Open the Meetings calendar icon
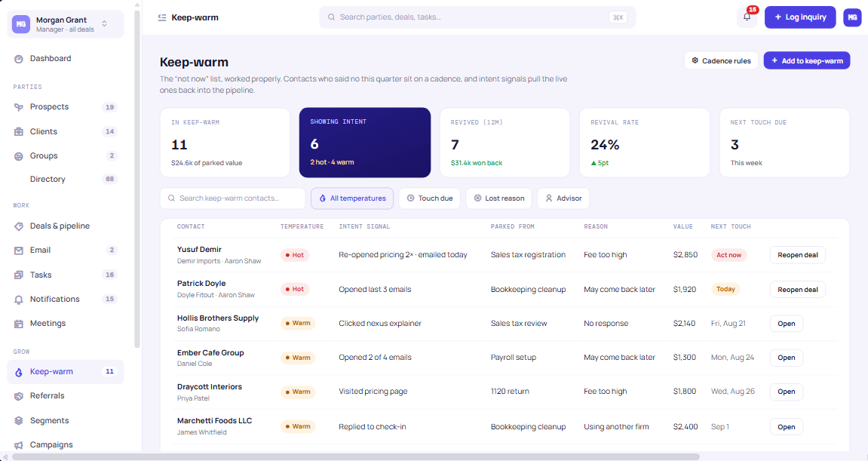 (19, 324)
